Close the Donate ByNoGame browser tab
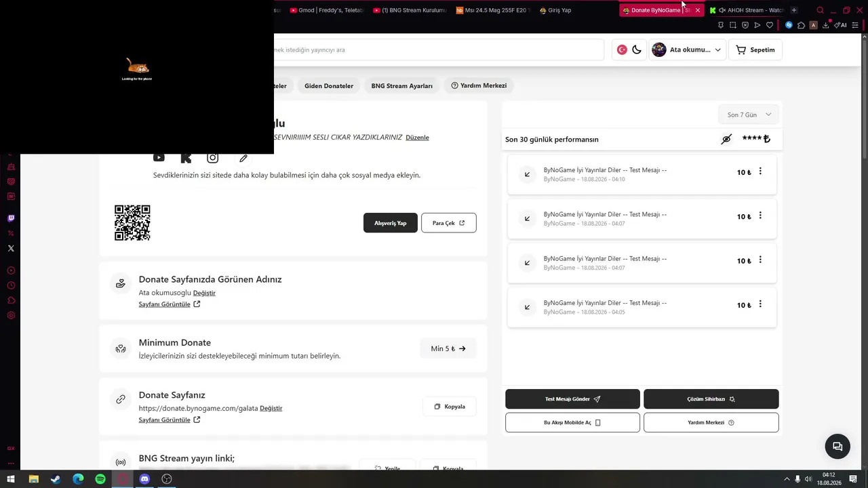This screenshot has width=868, height=488. click(697, 10)
